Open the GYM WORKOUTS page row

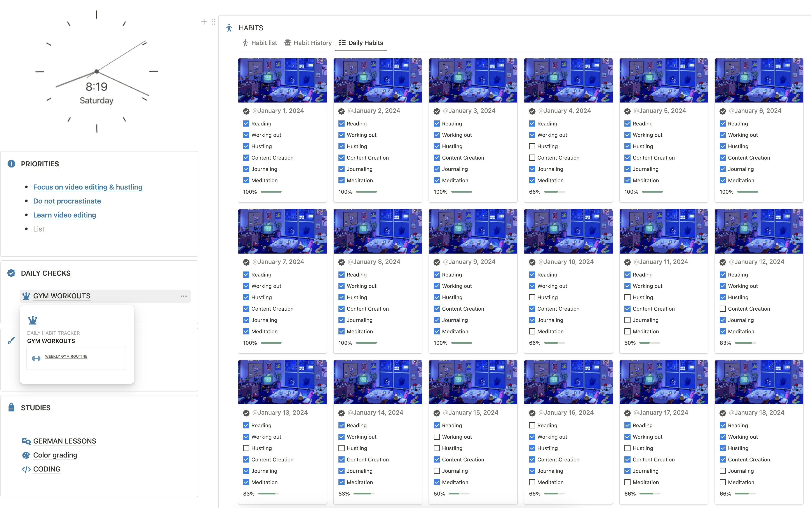105,296
